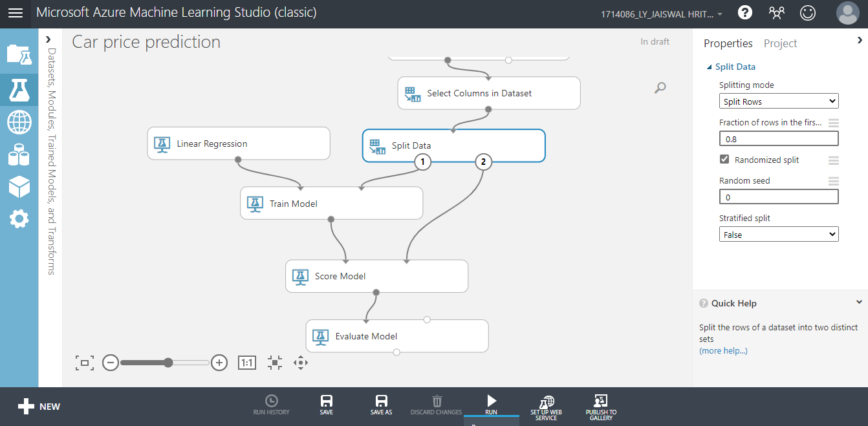
Task: Open menu beside Fraction of rows field
Action: [x=834, y=123]
